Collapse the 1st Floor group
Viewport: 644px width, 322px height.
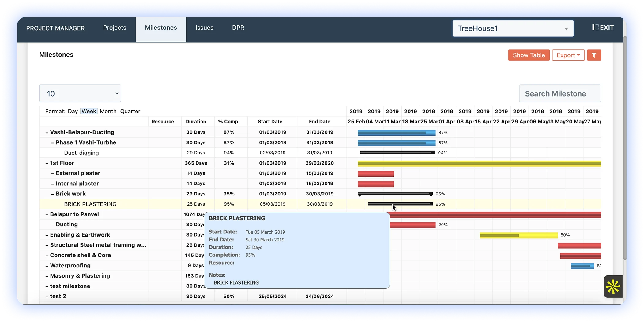[47, 163]
